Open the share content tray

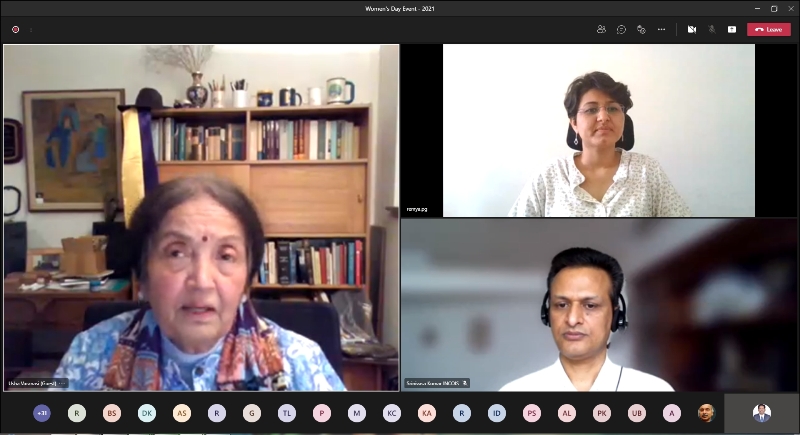(x=732, y=29)
